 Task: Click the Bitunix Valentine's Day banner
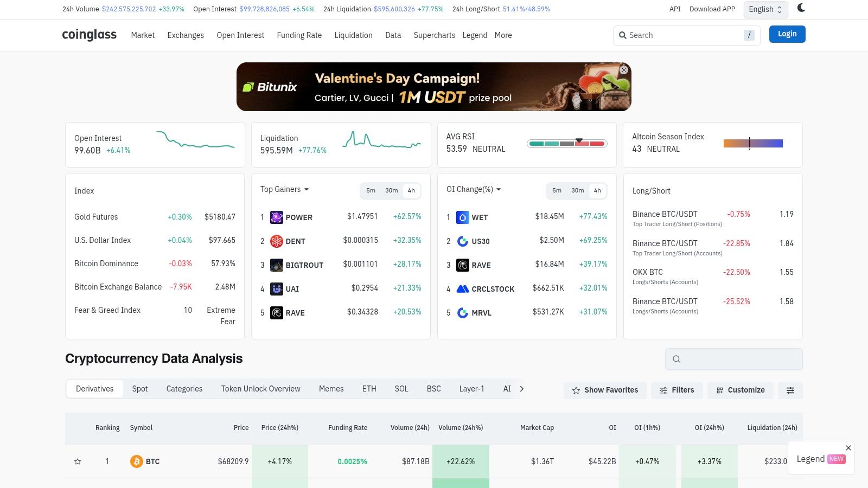434,87
